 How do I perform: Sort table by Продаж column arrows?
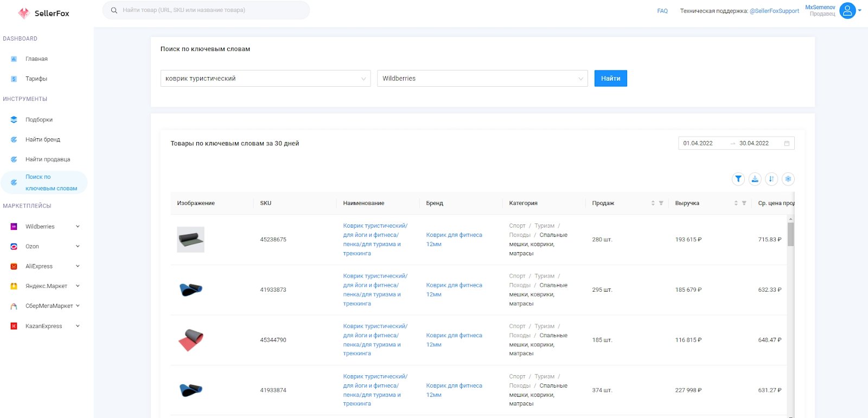pos(653,203)
